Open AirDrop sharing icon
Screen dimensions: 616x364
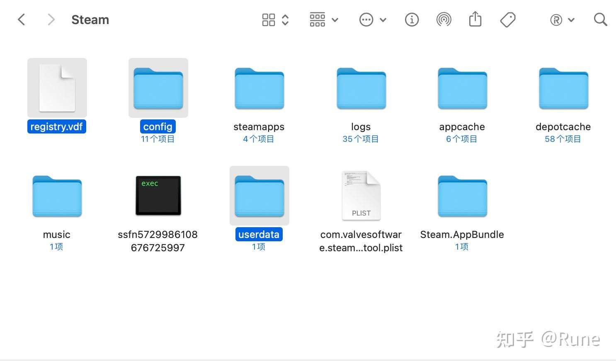[444, 19]
